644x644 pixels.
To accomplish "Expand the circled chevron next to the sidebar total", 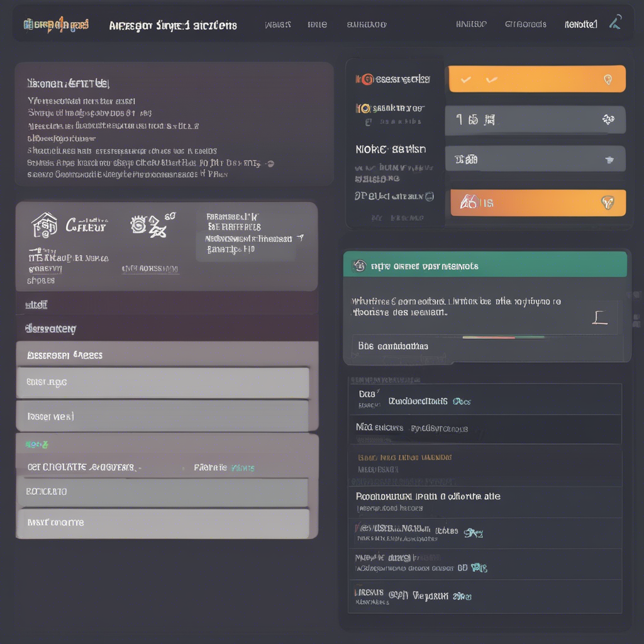I will [428, 196].
